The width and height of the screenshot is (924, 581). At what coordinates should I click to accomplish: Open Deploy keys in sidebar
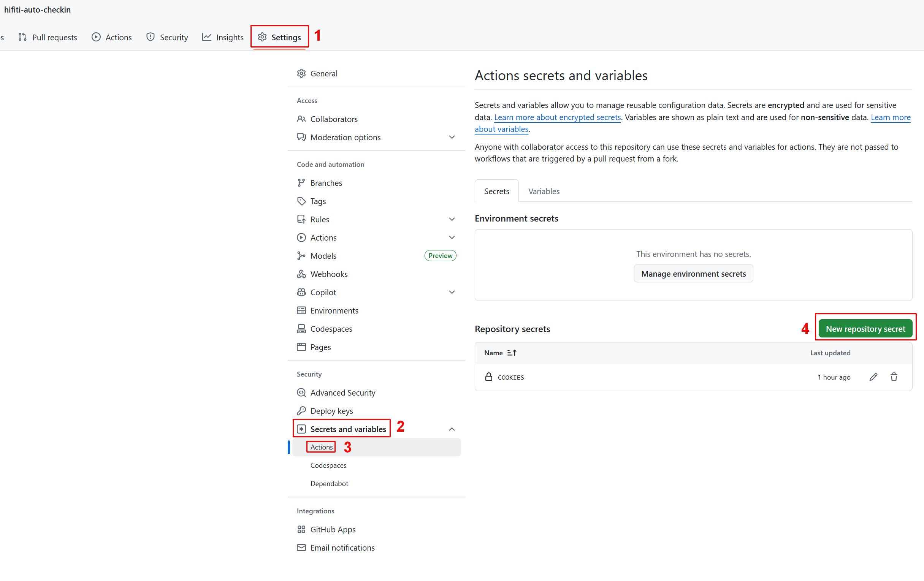click(x=331, y=411)
